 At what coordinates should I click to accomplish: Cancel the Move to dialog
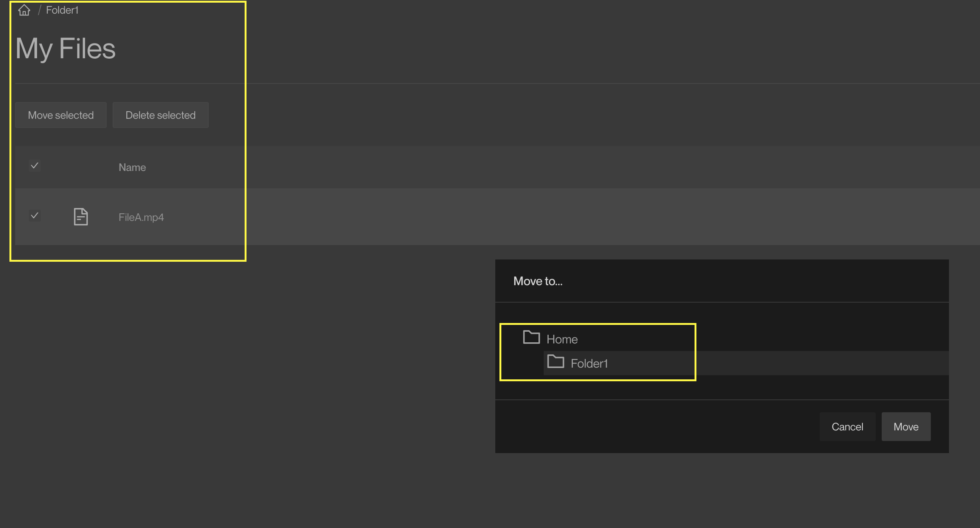[848, 426]
